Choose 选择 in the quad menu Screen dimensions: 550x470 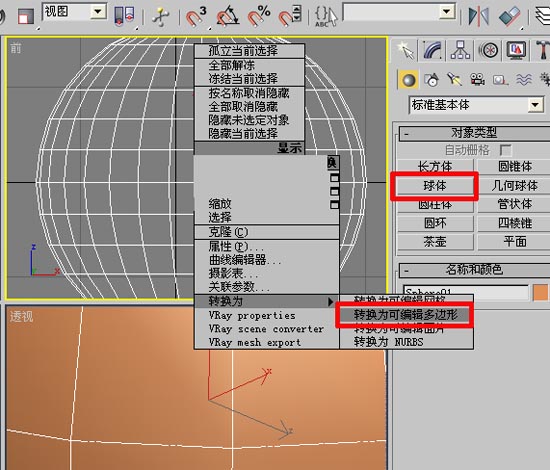[x=267, y=217]
